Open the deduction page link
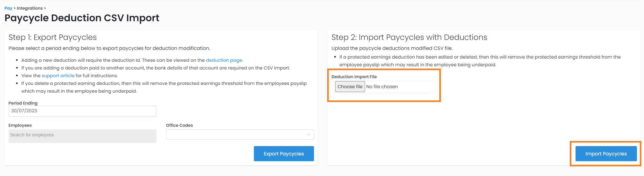The width and height of the screenshot is (644, 176). 224,60
